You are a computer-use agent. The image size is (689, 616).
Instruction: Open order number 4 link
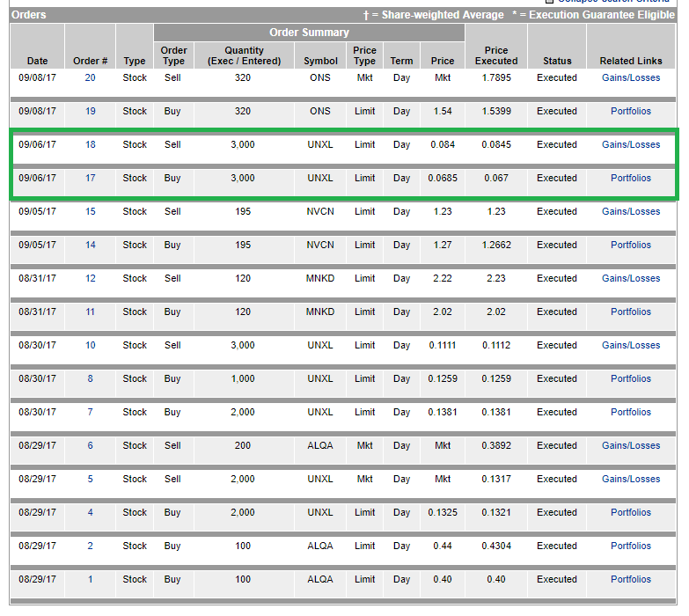point(90,512)
